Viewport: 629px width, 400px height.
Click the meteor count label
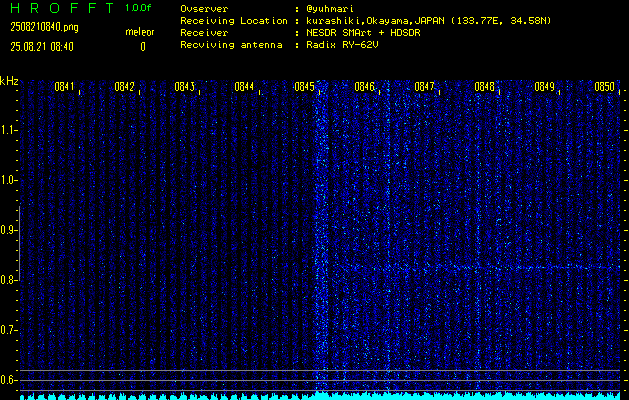coord(140,32)
